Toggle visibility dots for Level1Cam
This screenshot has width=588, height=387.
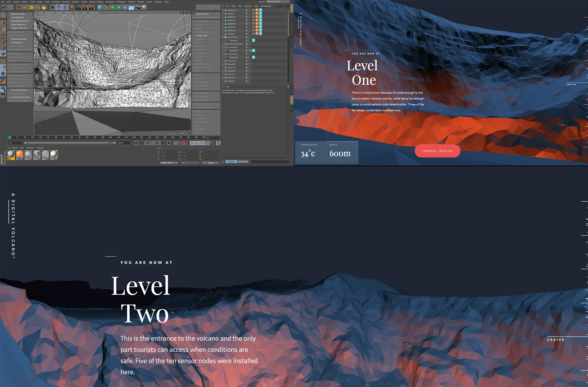coord(249,47)
